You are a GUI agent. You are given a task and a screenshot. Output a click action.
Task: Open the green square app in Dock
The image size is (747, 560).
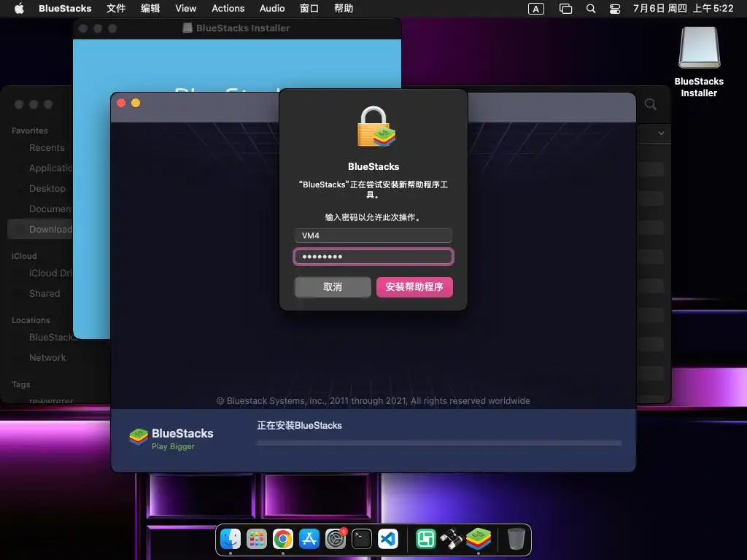click(x=426, y=539)
